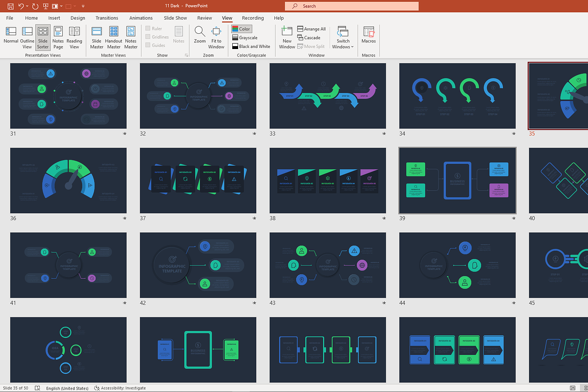Open the Animations tab
Viewport: 588px width, 392px height.
141,18
